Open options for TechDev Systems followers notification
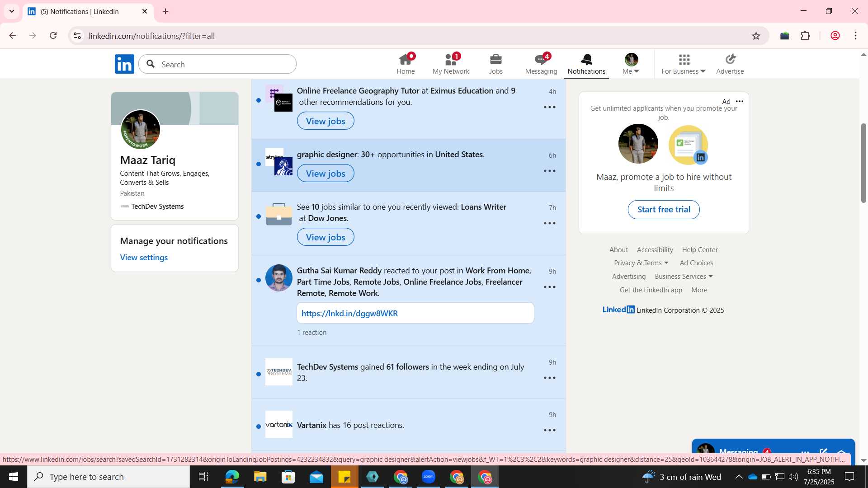Screen dimensions: 868x488 (550, 378)
